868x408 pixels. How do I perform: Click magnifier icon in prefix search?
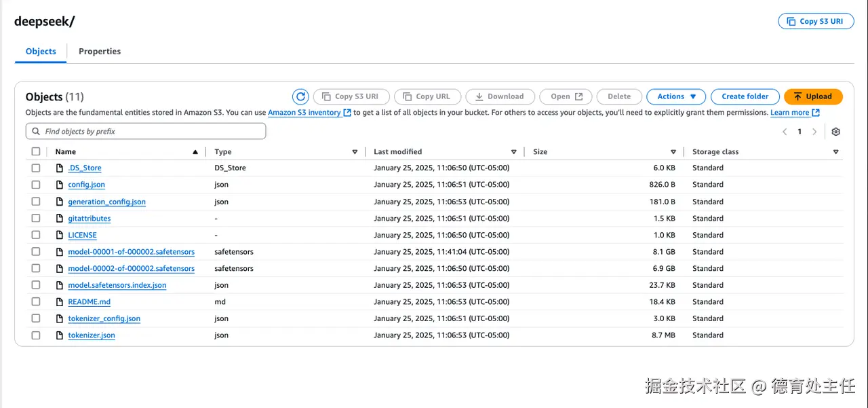(37, 132)
